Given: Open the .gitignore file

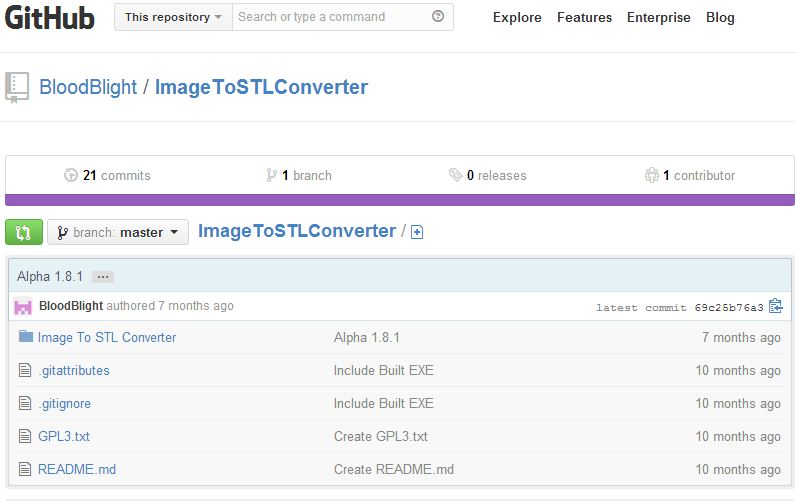Looking at the screenshot, I should 64,404.
